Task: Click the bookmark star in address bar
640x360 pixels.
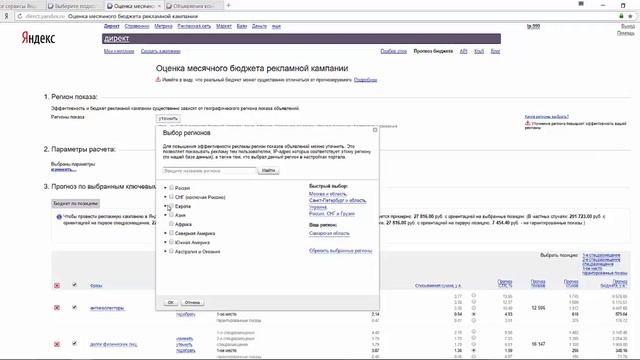Action: [x=630, y=16]
